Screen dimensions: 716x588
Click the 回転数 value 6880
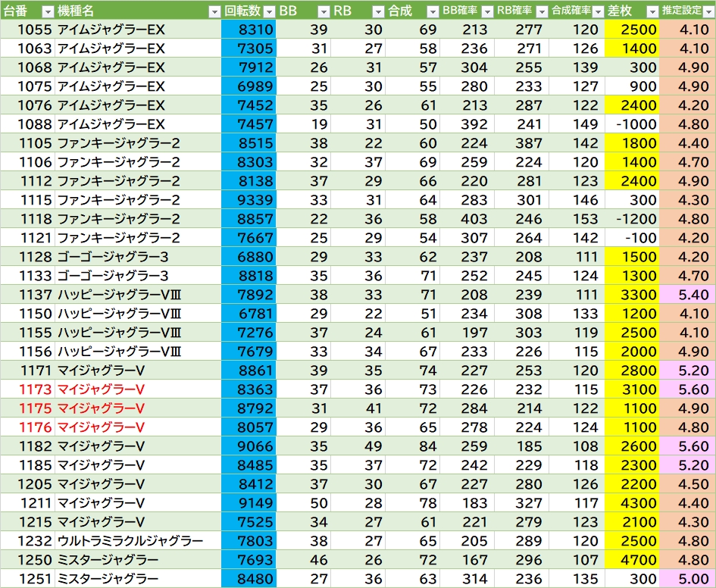[x=256, y=257]
